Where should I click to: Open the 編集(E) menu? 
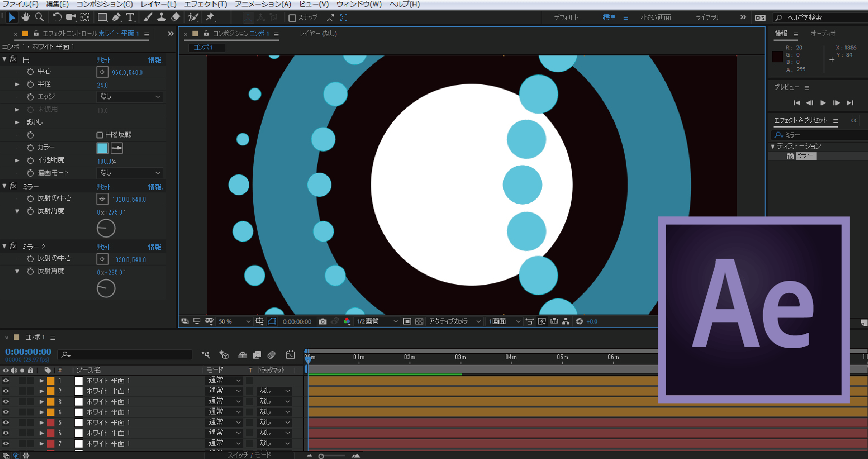57,4
